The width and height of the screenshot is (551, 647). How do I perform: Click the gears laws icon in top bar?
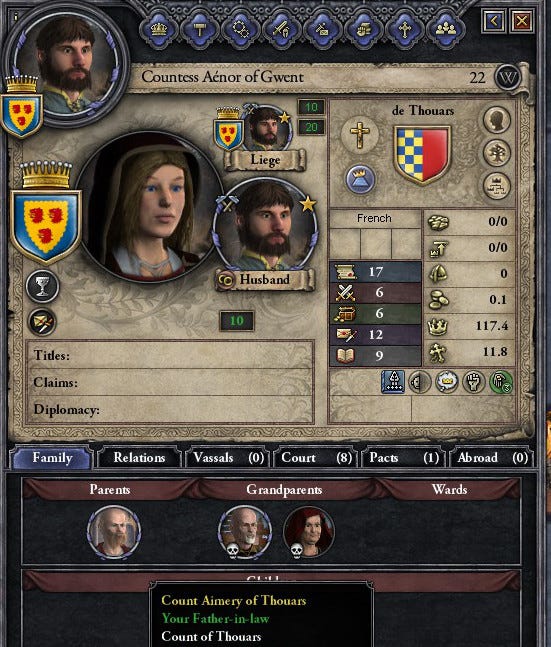click(x=241, y=29)
